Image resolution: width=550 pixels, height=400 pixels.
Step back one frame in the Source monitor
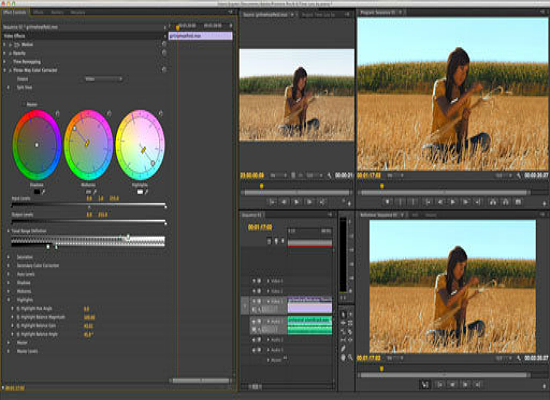(x=284, y=202)
